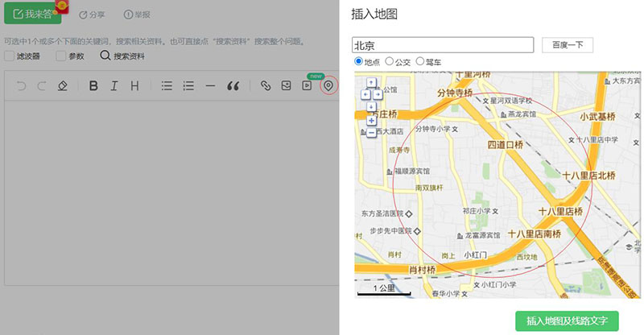Select the 驾车 radio option

(x=419, y=61)
